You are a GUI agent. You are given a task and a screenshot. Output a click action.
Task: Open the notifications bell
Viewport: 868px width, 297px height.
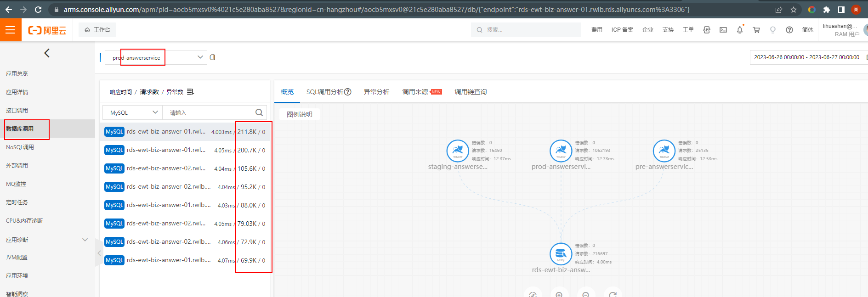pos(740,30)
